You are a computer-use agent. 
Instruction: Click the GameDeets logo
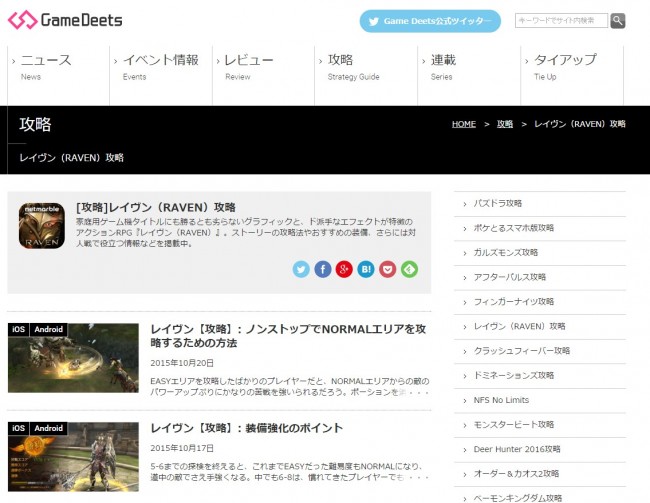click(65, 20)
